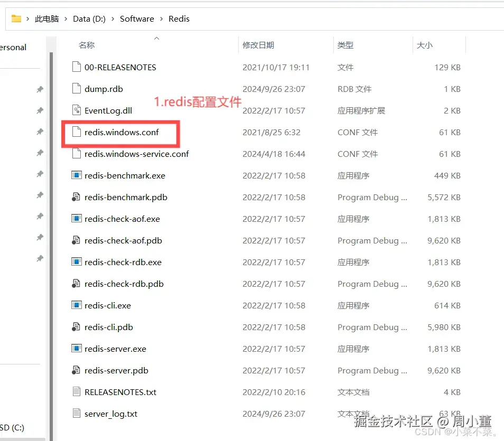
Task: Click the redis-benchmark.pdb file icon
Action: [x=76, y=196]
